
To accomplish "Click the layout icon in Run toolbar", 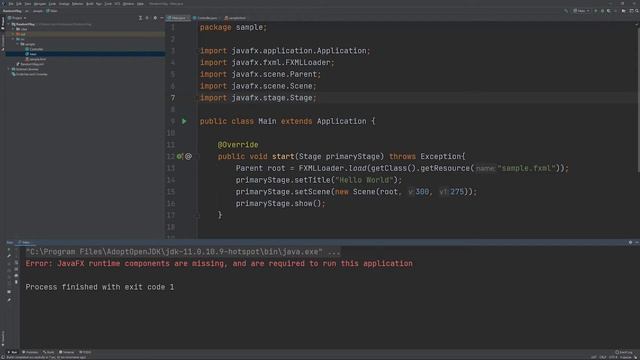I will pyautogui.click(x=9, y=291).
